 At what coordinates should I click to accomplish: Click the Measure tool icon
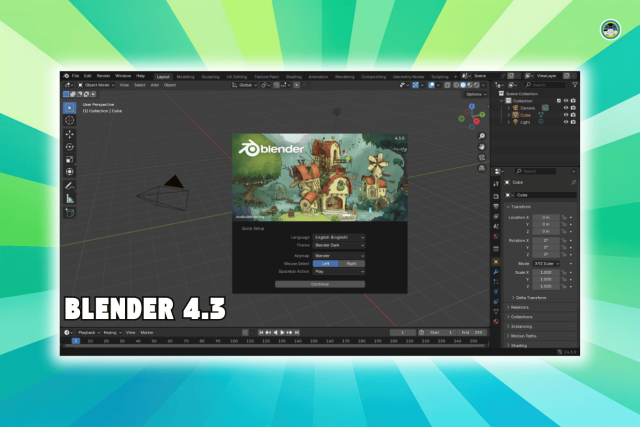69,198
